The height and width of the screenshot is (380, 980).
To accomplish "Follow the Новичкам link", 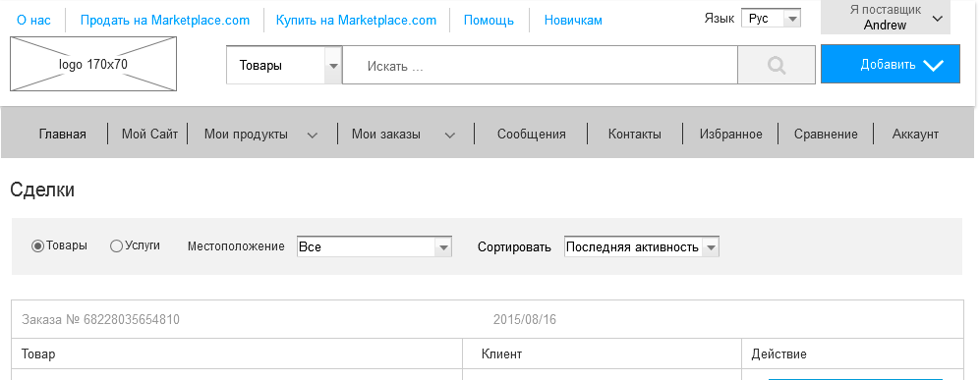I will 573,20.
